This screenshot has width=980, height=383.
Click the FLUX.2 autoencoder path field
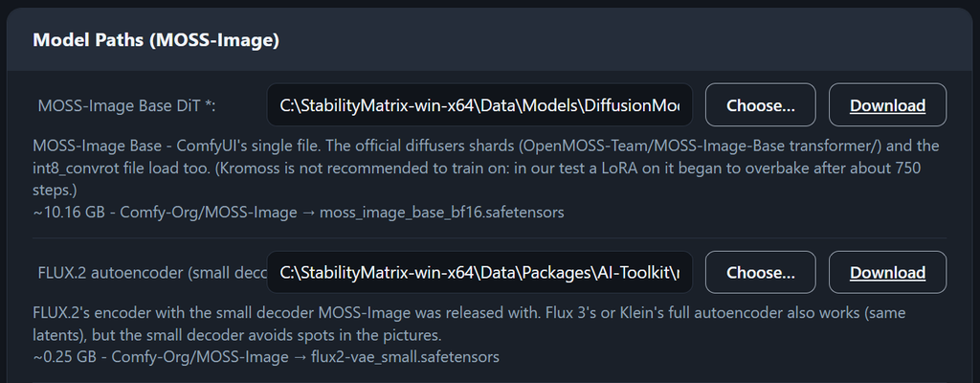pos(479,272)
